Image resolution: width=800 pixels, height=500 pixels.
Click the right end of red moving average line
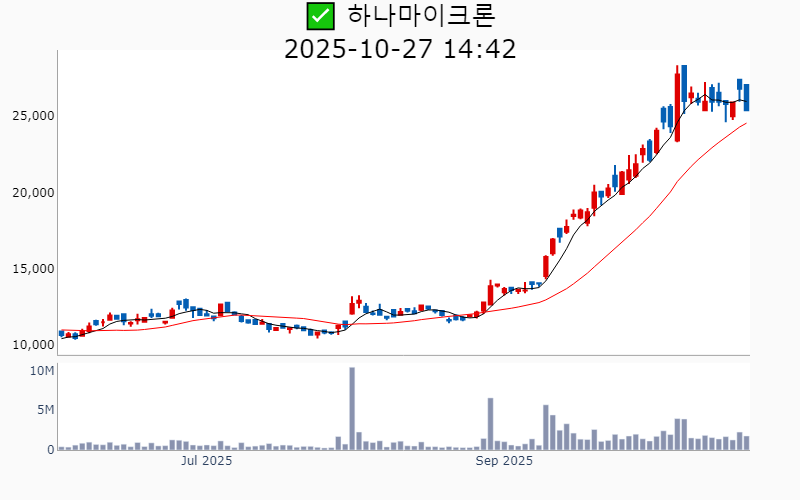[746, 123]
